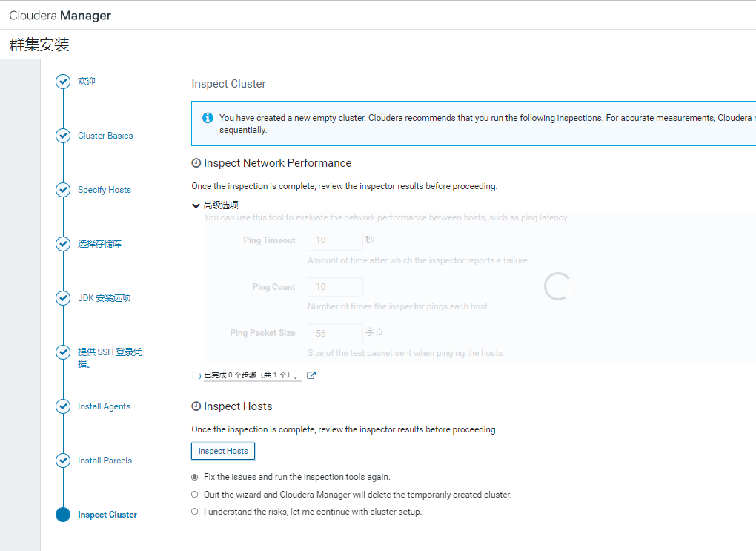This screenshot has height=551, width=756.
Task: Open the 已完成 0 个步骤 progress link
Action: (x=253, y=375)
